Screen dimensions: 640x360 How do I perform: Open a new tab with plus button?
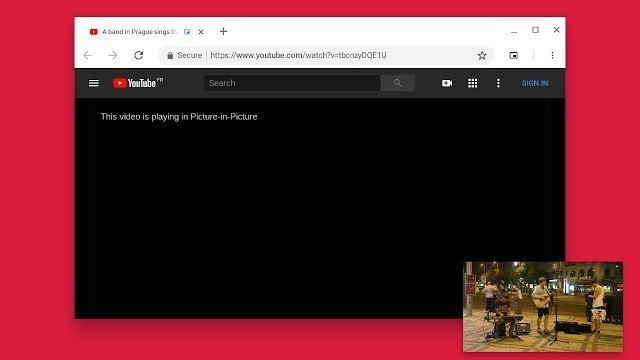[223, 31]
